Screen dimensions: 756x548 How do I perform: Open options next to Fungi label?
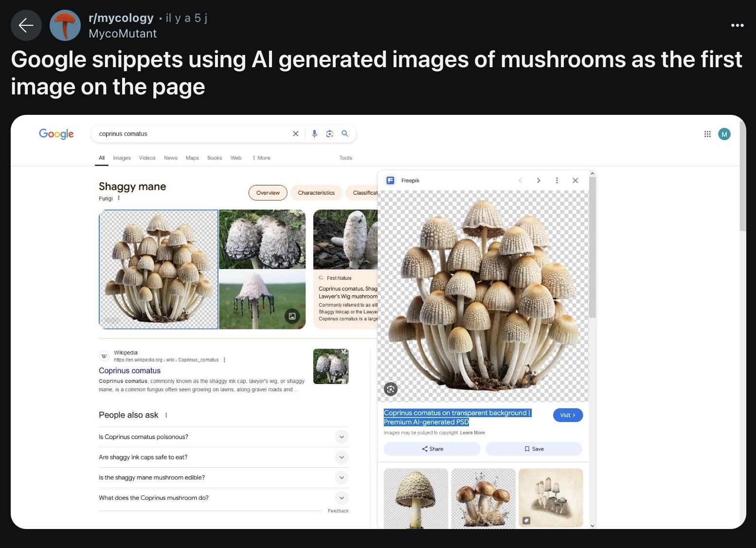119,198
